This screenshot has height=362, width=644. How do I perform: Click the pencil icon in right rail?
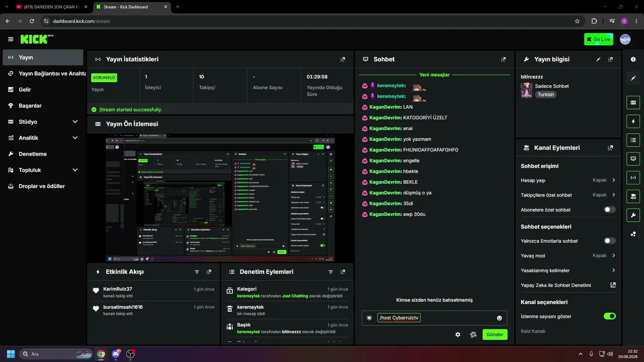633,78
